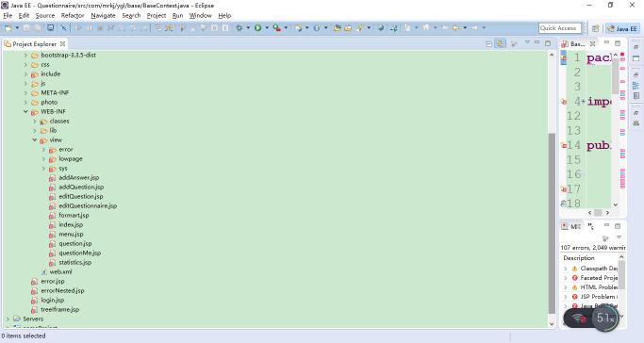Click the New wizard icon in toolbar
Viewport: 644px width, 343px height.
point(8,28)
